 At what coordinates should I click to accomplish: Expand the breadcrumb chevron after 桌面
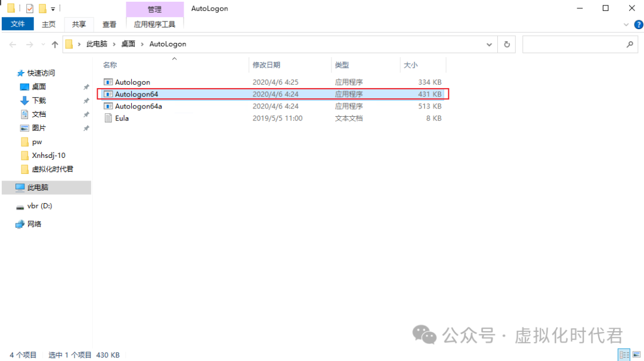pos(142,44)
